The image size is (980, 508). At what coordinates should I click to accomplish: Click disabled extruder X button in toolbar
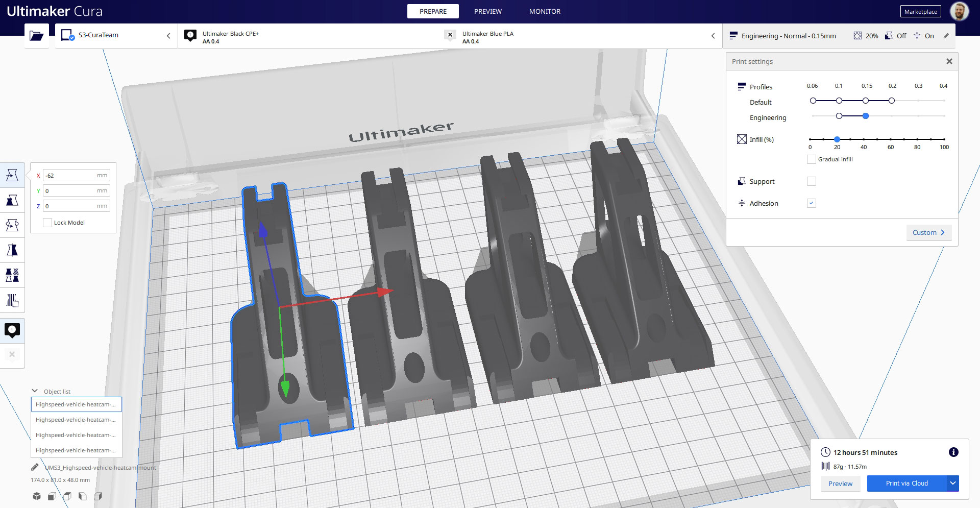(12, 354)
